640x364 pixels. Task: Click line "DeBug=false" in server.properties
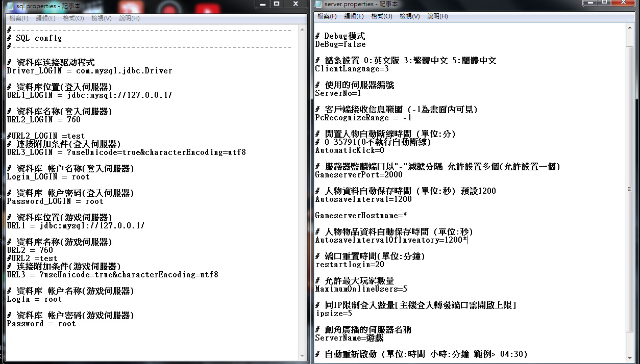click(x=340, y=44)
